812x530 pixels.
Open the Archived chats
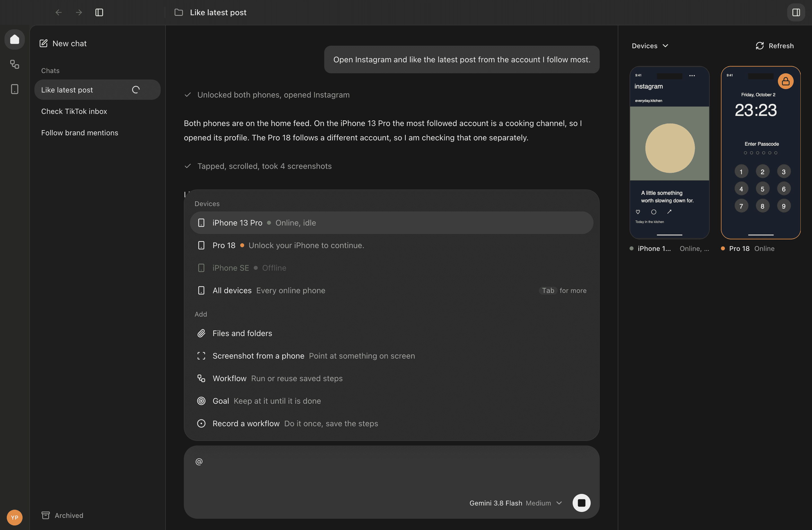(x=62, y=515)
